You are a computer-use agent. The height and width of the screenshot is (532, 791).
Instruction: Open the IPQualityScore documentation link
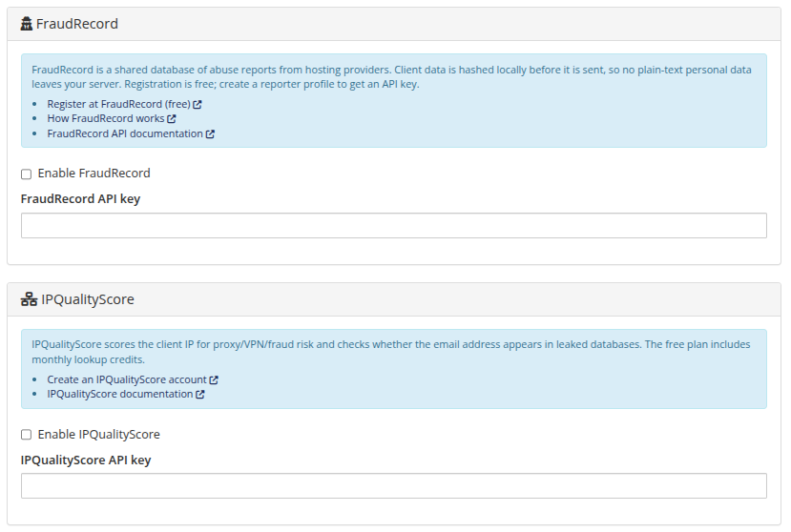click(120, 394)
